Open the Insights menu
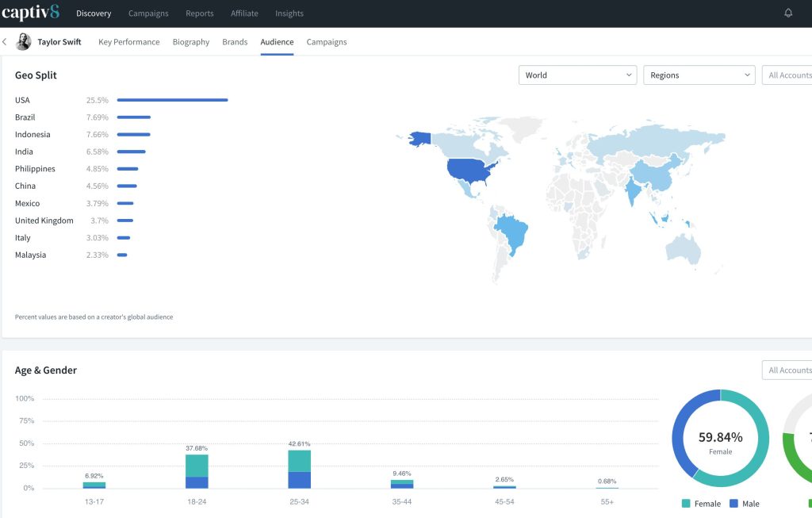812x518 pixels. click(289, 13)
